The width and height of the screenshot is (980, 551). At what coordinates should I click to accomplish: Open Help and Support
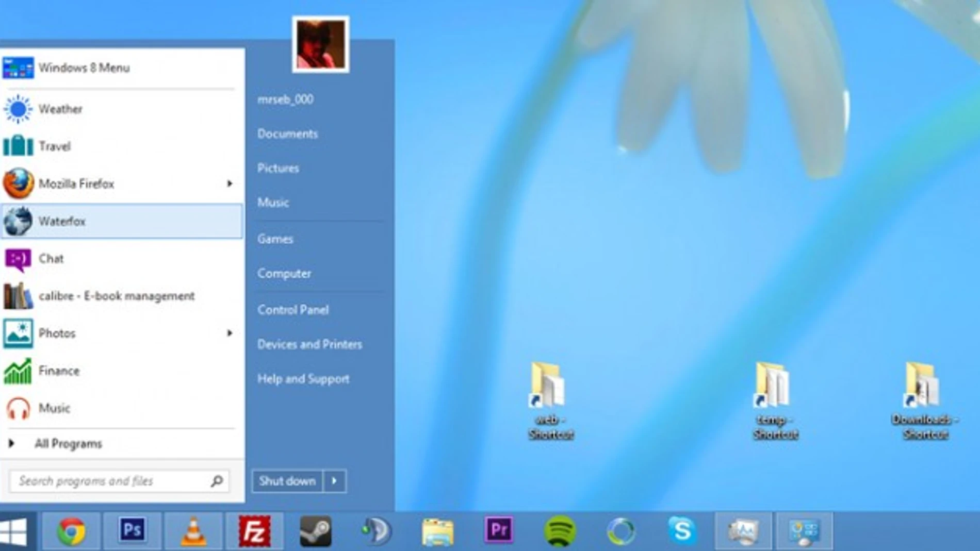coord(302,378)
